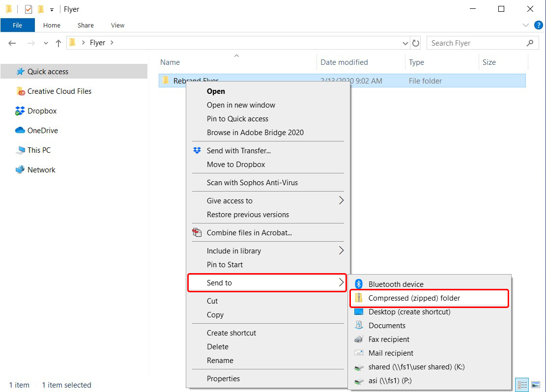This screenshot has width=546, height=392.
Task: Click the search magnifier icon
Action: pyautogui.click(x=530, y=43)
